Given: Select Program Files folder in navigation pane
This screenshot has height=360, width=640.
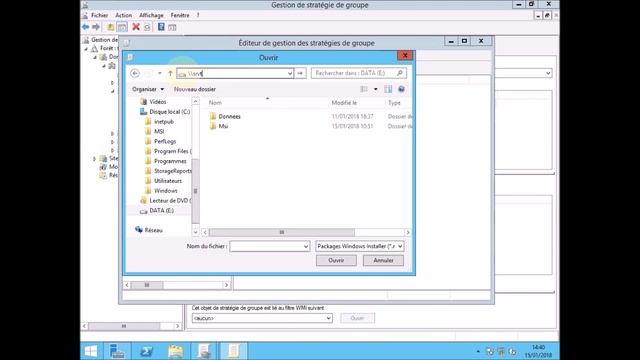Looking at the screenshot, I should point(168,151).
